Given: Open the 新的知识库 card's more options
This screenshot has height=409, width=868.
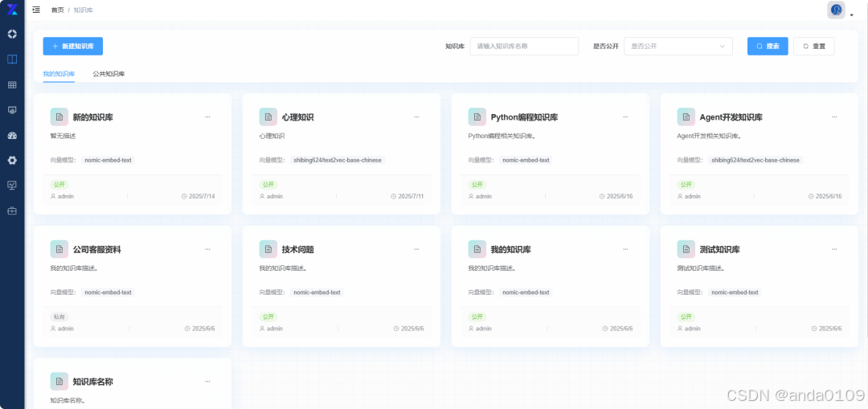Looking at the screenshot, I should coord(207,117).
